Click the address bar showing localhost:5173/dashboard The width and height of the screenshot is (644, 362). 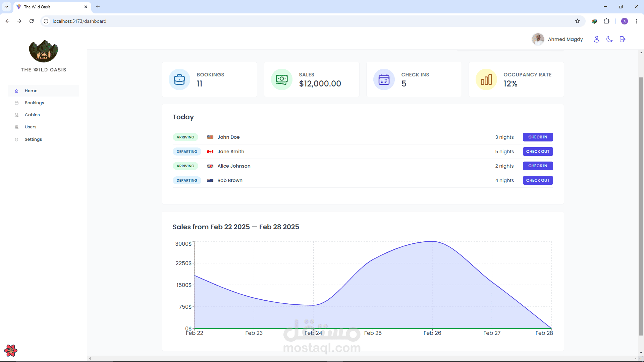tap(309, 21)
